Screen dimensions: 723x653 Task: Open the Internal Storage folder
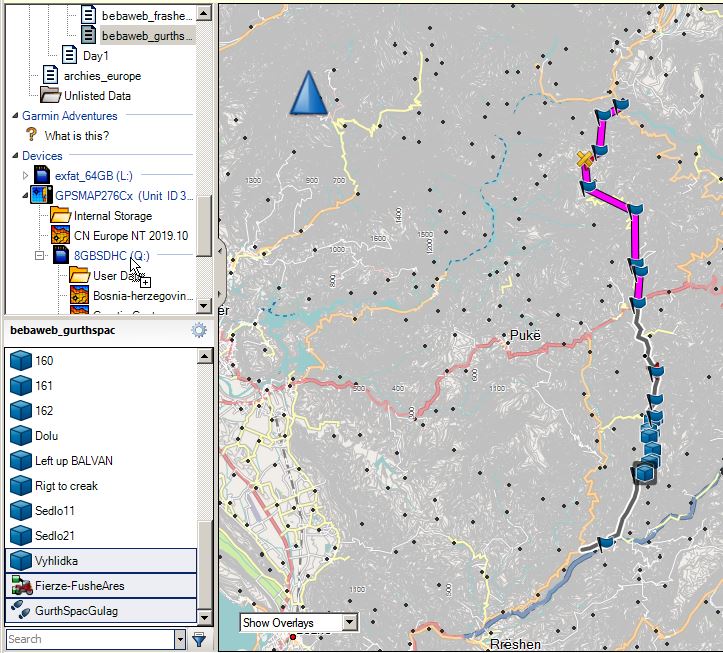tap(112, 216)
